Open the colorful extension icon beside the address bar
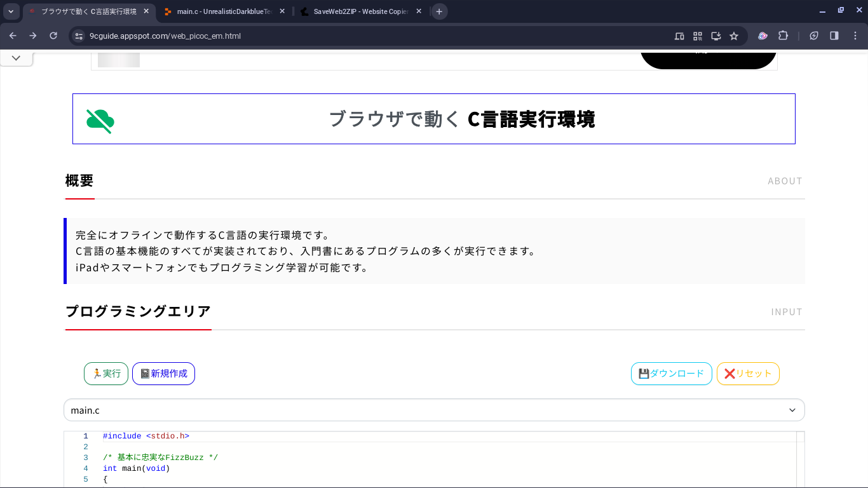Screen dimensions: 868x488 point(763,36)
